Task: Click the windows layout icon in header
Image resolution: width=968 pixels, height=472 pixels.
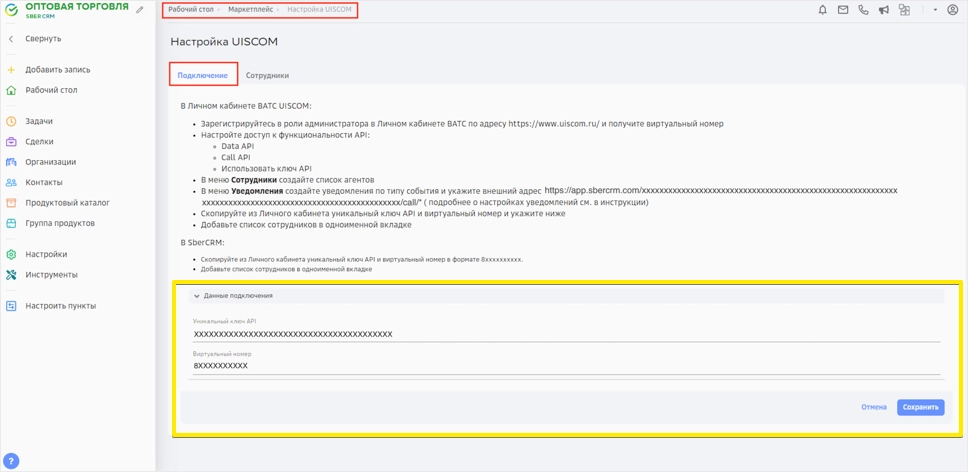Action: click(904, 10)
